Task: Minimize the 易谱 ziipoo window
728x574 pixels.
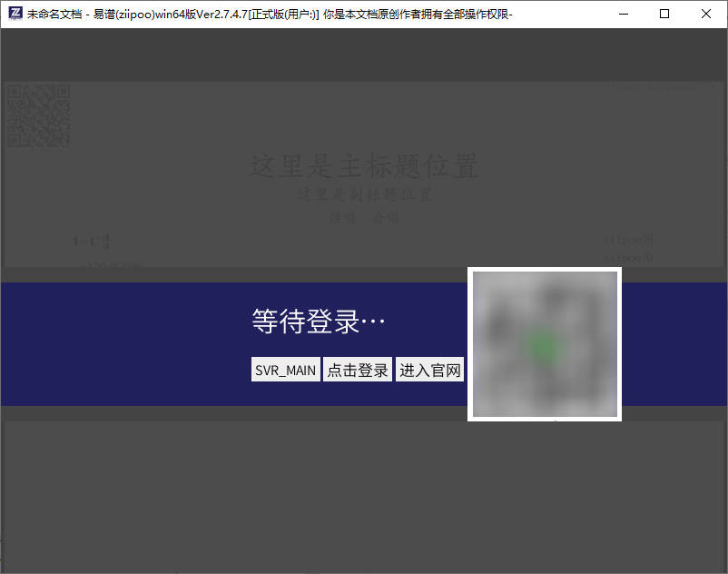Action: click(624, 14)
